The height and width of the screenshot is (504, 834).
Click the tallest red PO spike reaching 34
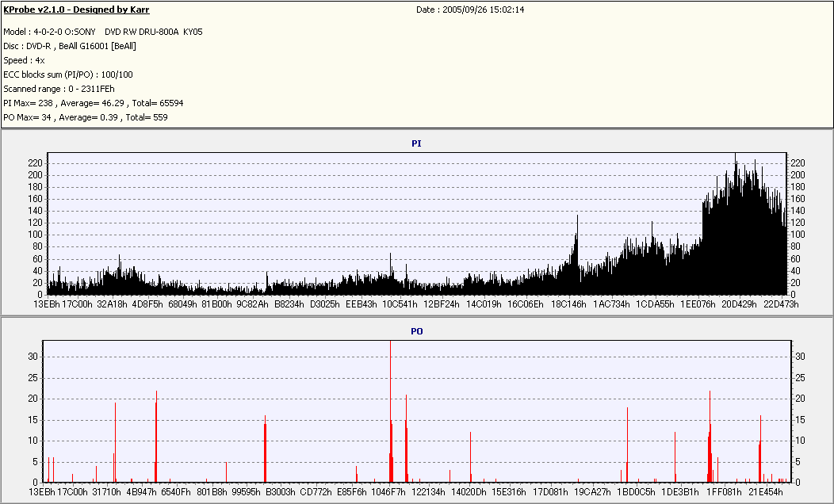click(390, 411)
